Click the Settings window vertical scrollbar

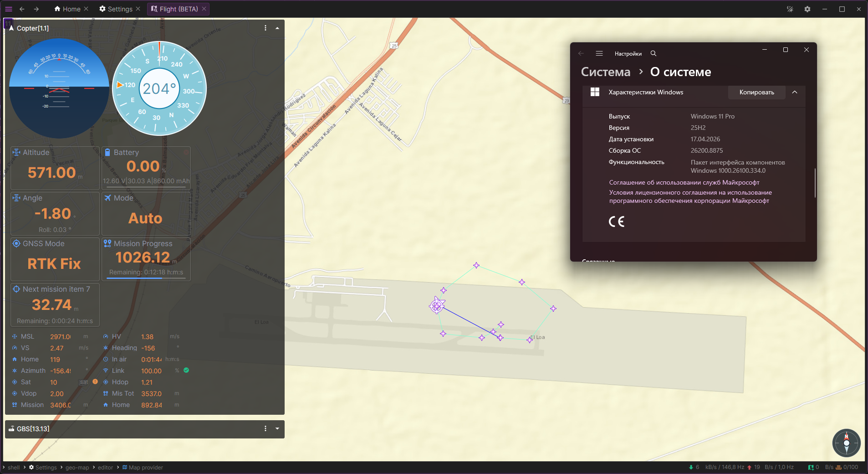(815, 183)
